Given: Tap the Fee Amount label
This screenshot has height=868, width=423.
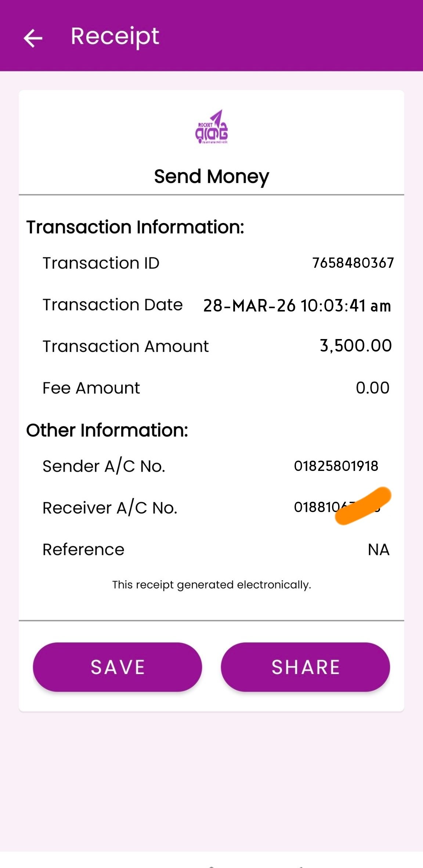Looking at the screenshot, I should 91,388.
